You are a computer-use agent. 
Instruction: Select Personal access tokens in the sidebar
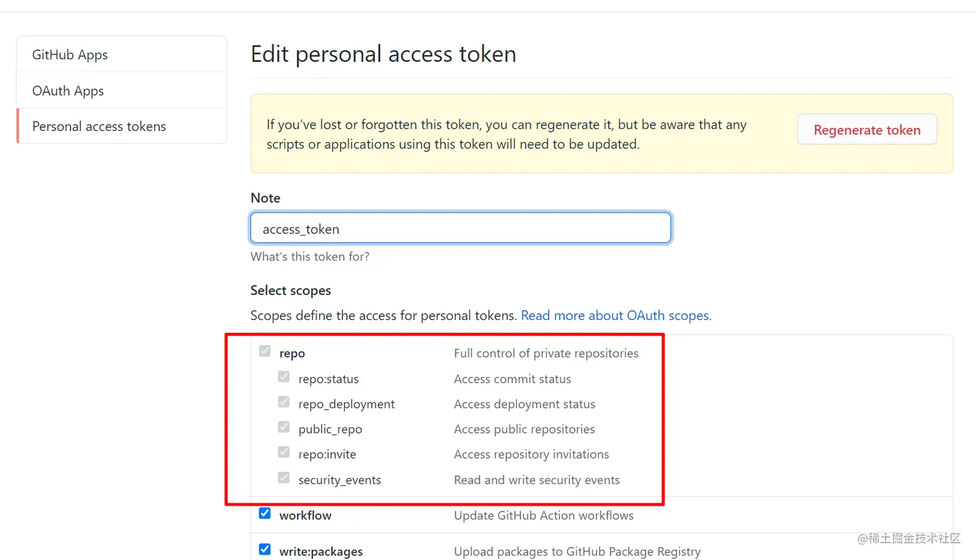(x=99, y=126)
